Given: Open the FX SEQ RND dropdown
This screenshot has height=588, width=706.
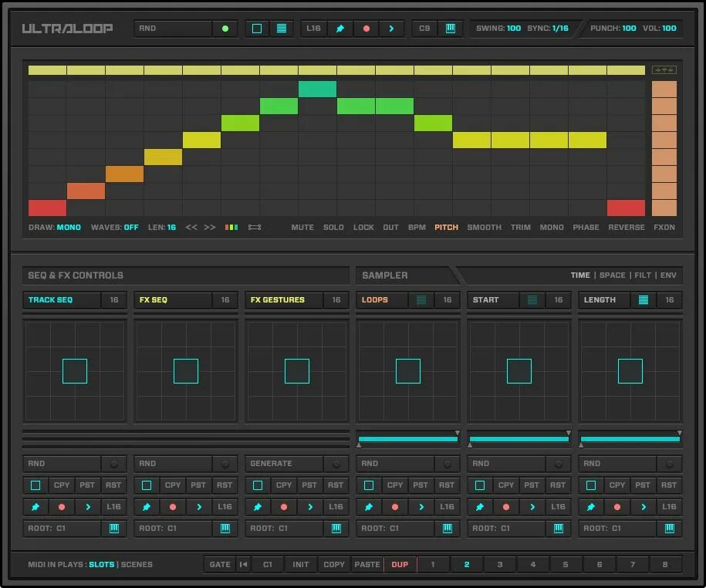Looking at the screenshot, I should click(x=173, y=464).
